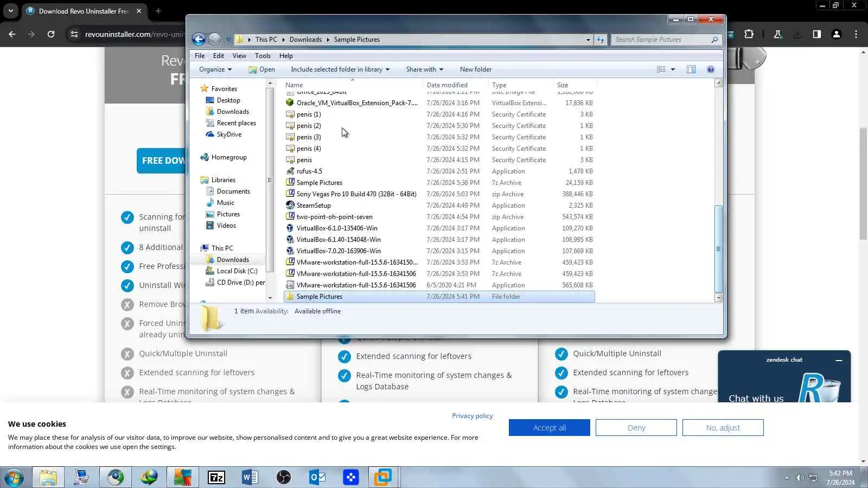Open 7-Zip from the taskbar
Image resolution: width=868 pixels, height=488 pixels.
click(216, 477)
